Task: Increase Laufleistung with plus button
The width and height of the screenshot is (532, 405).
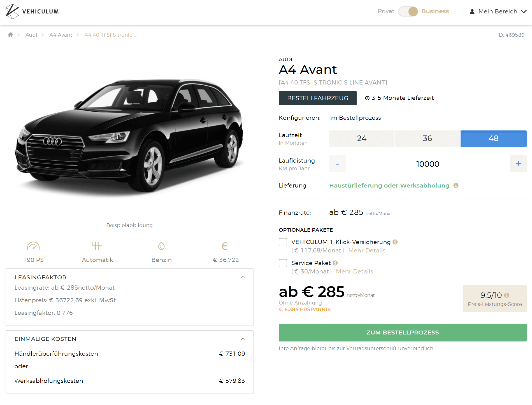Action: click(518, 164)
